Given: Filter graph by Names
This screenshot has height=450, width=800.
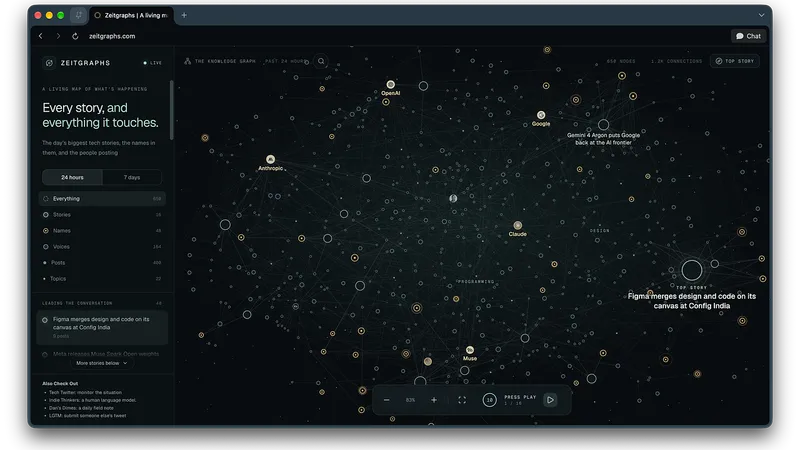Looking at the screenshot, I should pyautogui.click(x=102, y=231).
